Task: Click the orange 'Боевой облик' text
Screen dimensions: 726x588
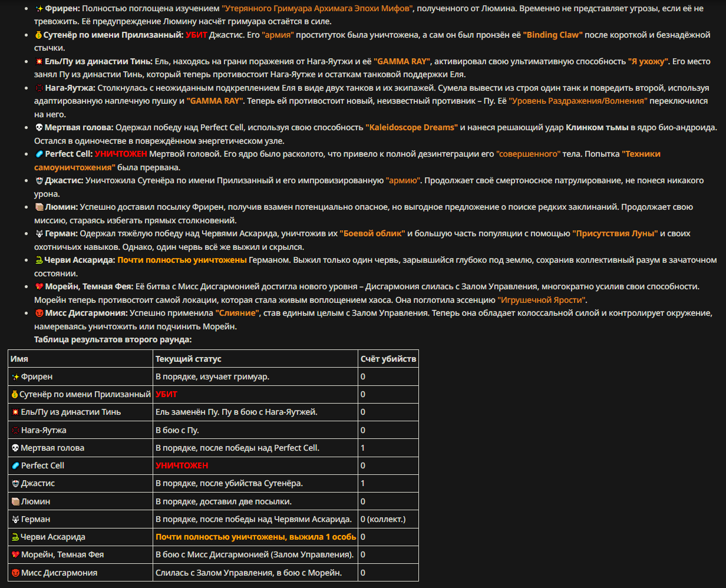Action: point(372,234)
